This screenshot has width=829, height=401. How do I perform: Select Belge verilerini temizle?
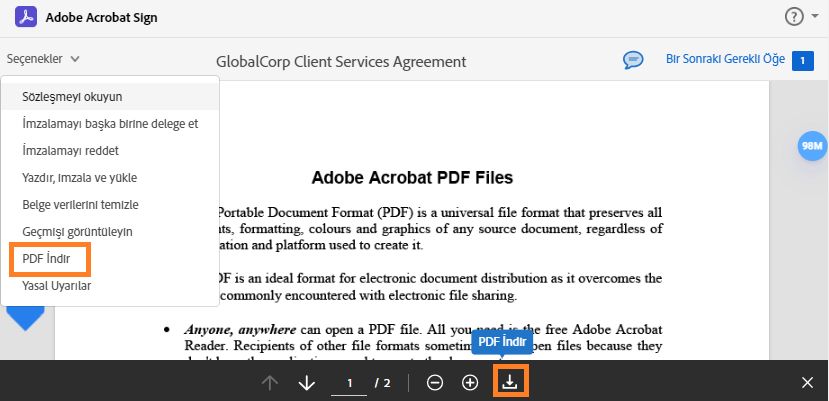[x=110, y=205]
